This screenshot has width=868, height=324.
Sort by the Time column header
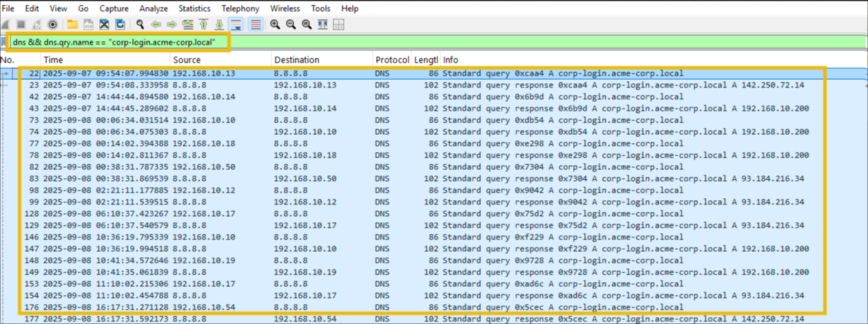click(105, 60)
